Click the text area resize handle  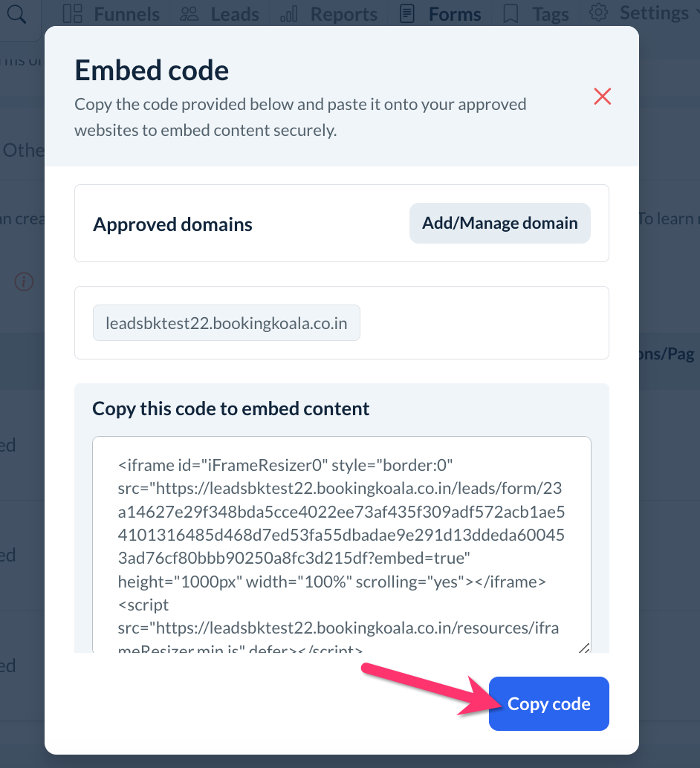(x=583, y=648)
